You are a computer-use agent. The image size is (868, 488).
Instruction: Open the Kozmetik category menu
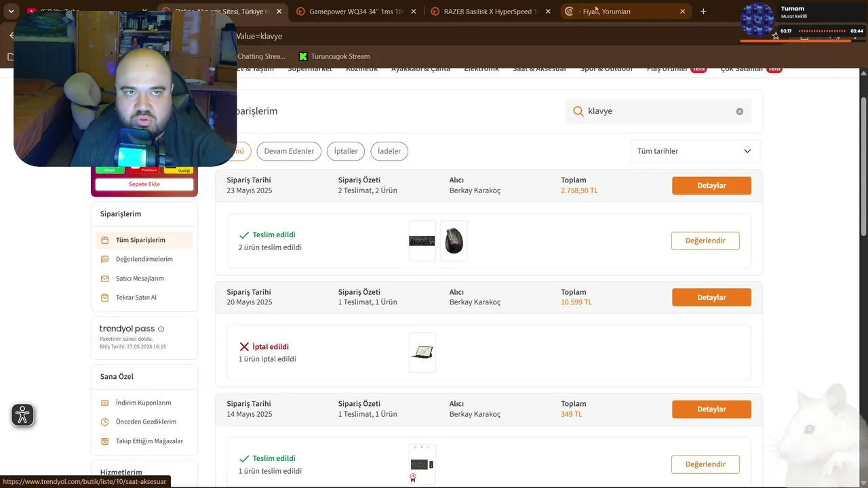361,69
